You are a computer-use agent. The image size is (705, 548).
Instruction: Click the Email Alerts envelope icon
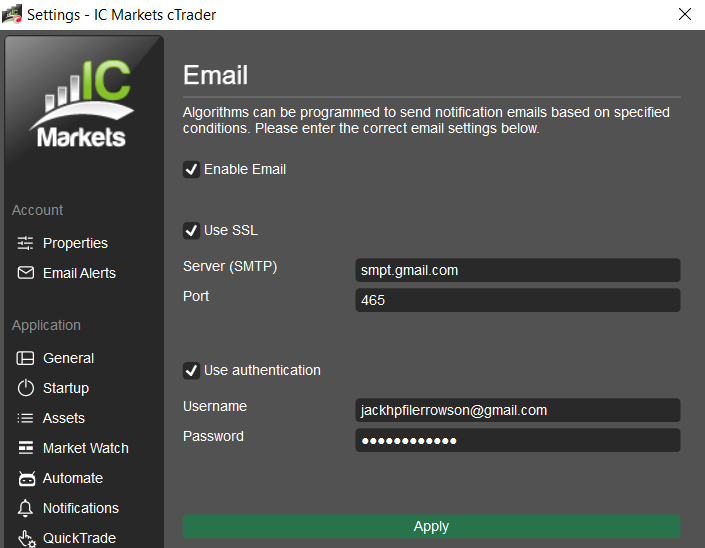(x=26, y=273)
